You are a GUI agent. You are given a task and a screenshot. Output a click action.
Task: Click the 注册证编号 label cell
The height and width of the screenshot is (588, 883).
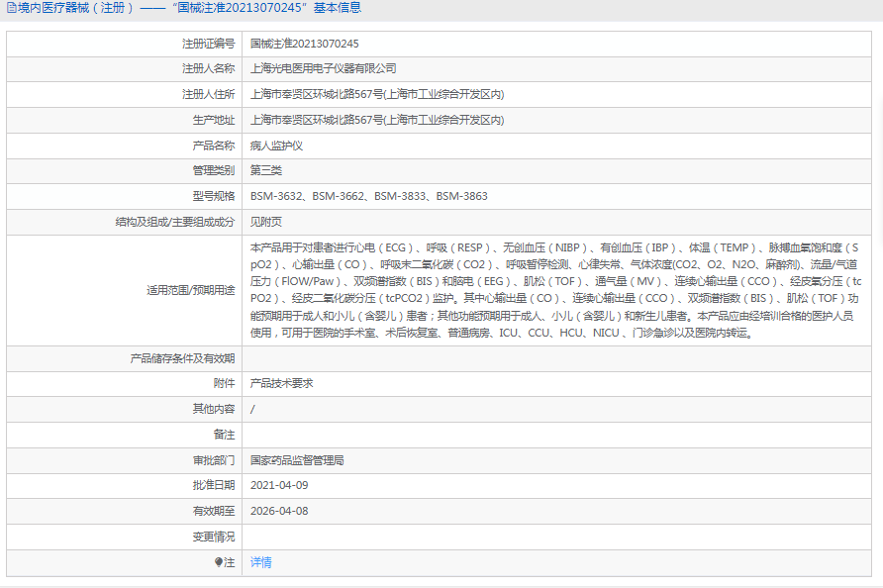point(208,44)
